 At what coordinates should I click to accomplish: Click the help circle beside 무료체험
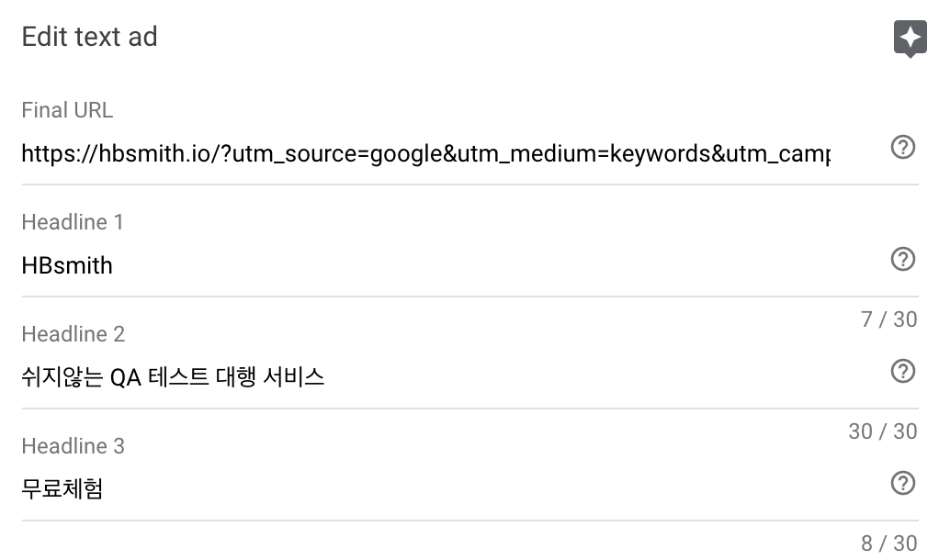[902, 484]
